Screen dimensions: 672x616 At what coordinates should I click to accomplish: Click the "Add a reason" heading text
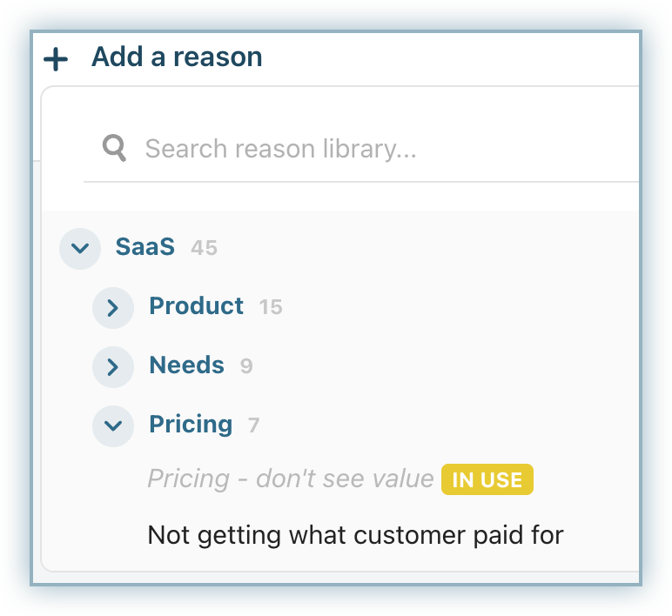177,57
